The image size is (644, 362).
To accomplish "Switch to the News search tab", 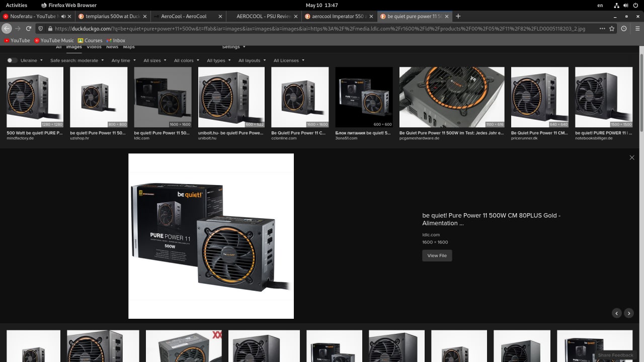I will coord(112,47).
